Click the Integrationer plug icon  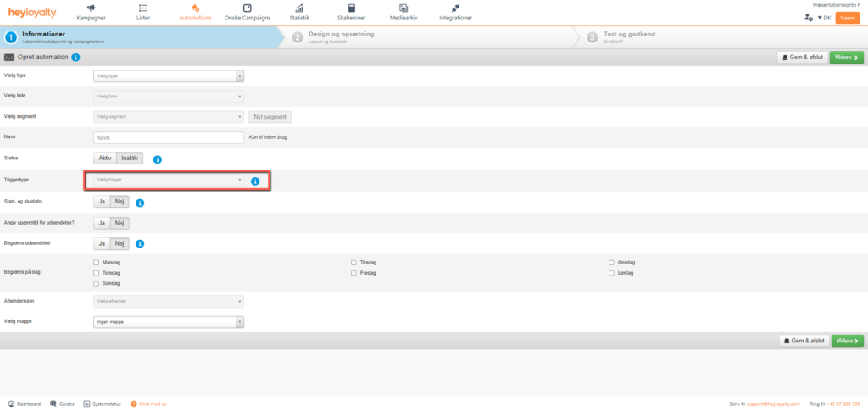(456, 8)
